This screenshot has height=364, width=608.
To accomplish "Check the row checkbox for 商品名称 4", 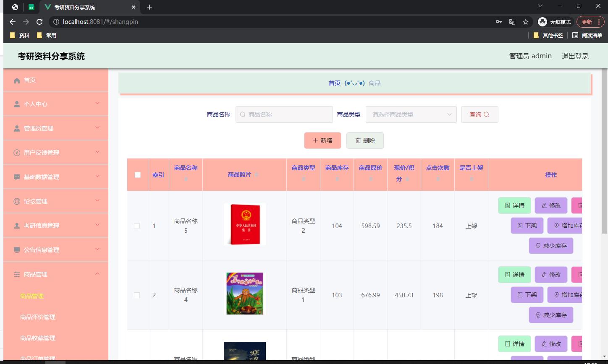I will point(137,295).
